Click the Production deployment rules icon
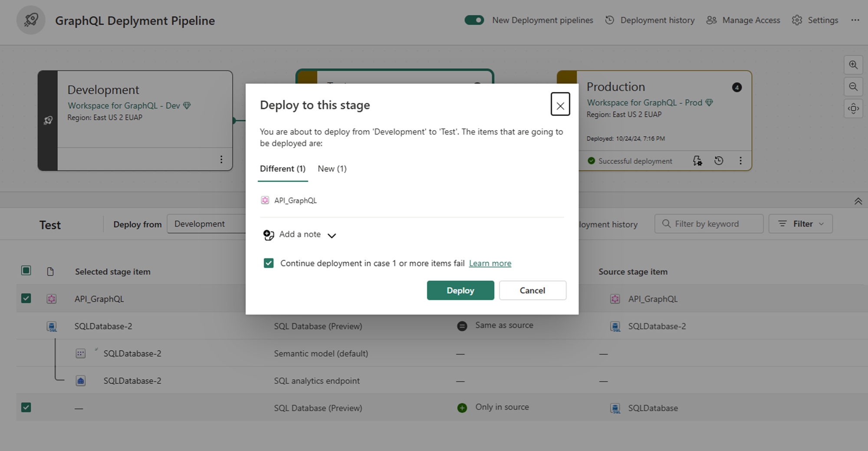This screenshot has width=868, height=451. 697,161
